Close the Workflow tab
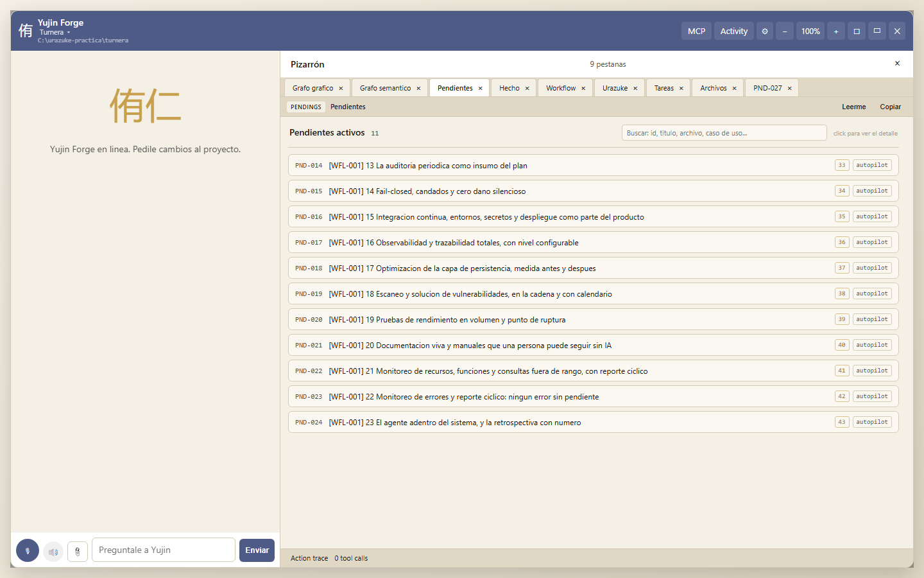This screenshot has width=924, height=578. pyautogui.click(x=583, y=88)
